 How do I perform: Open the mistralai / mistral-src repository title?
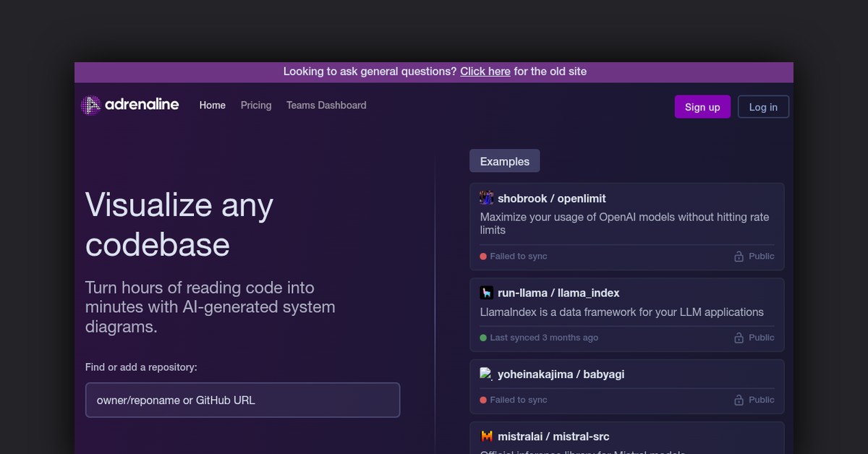point(553,437)
